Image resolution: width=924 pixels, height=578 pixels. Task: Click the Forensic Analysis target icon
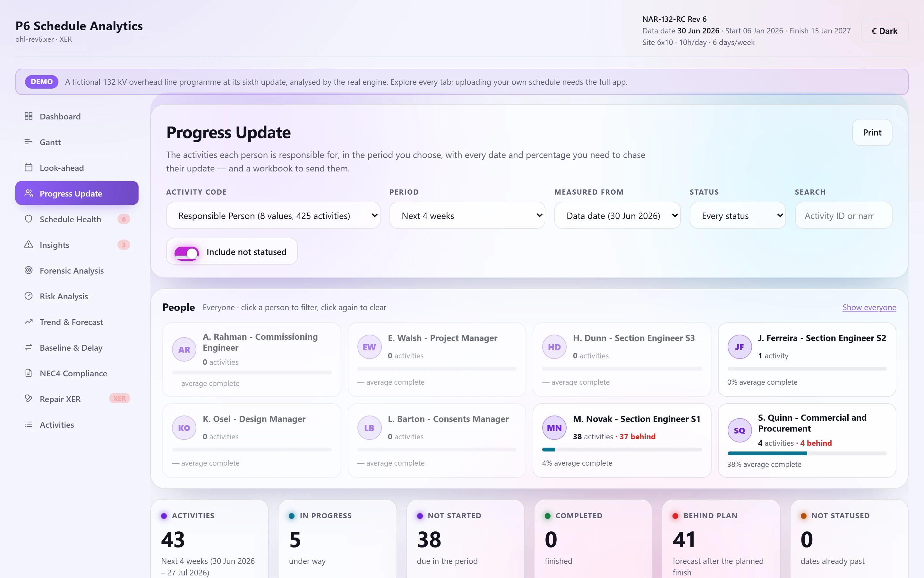pyautogui.click(x=29, y=270)
